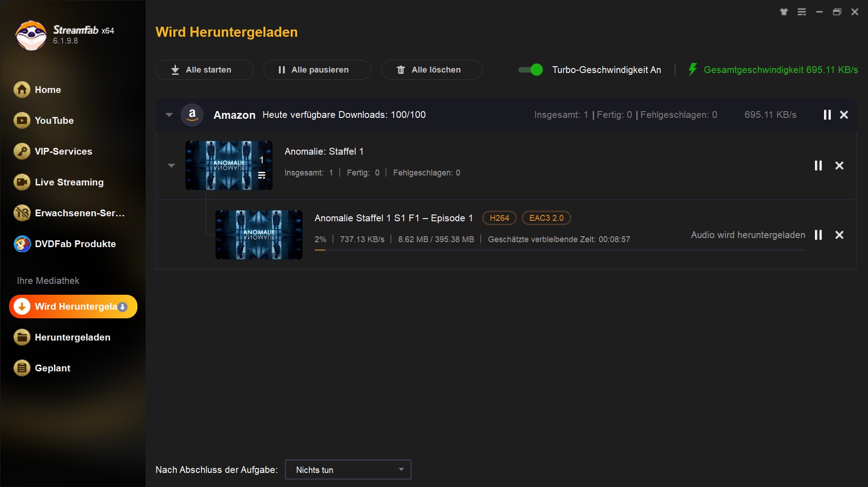Click the adult services restricted icon
This screenshot has height=487, width=868.
pos(22,213)
